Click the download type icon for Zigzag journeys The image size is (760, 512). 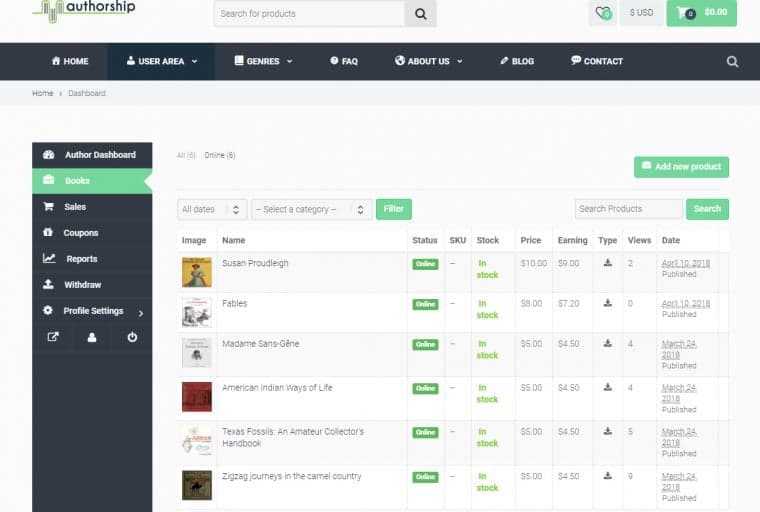tap(607, 476)
